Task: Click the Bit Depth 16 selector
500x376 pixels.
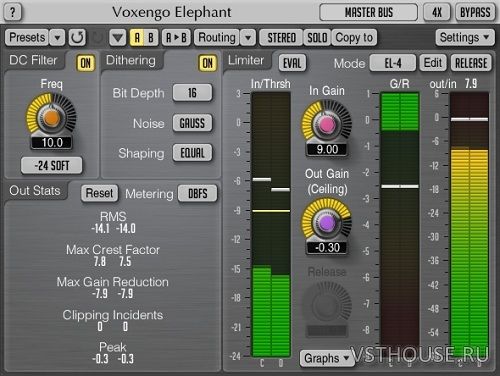Action: [192, 93]
